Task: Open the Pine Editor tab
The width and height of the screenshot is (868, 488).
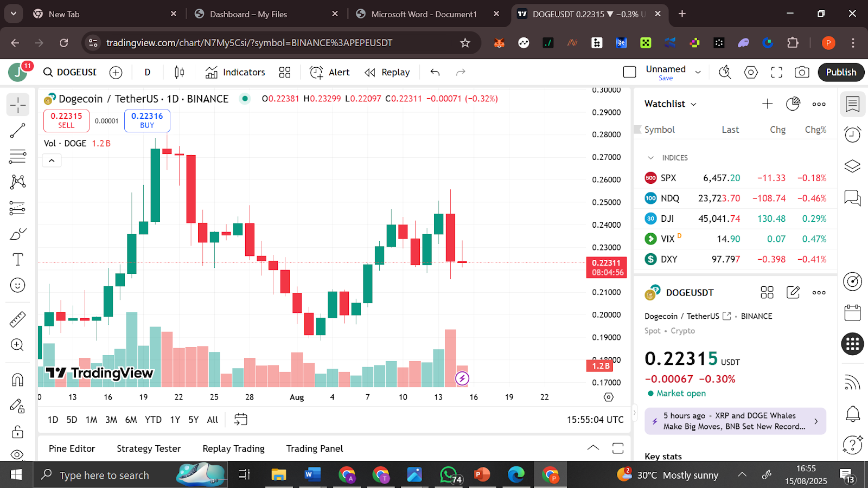Action: coord(72,448)
